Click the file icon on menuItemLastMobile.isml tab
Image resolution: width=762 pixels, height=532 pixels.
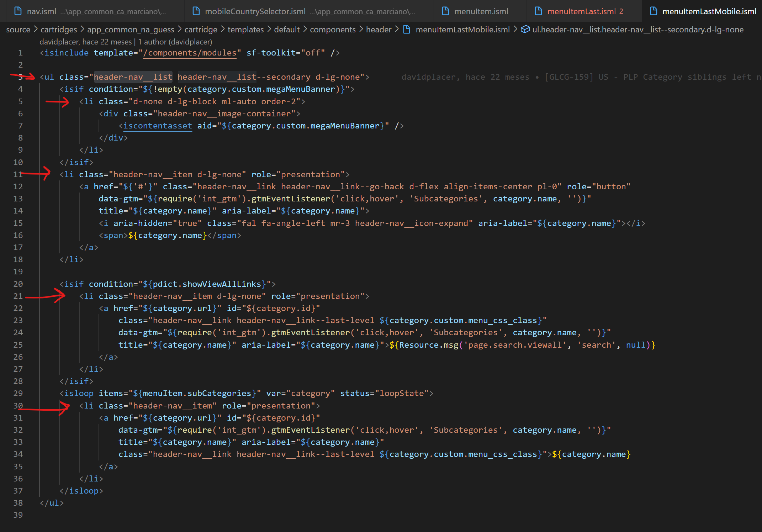click(x=654, y=11)
